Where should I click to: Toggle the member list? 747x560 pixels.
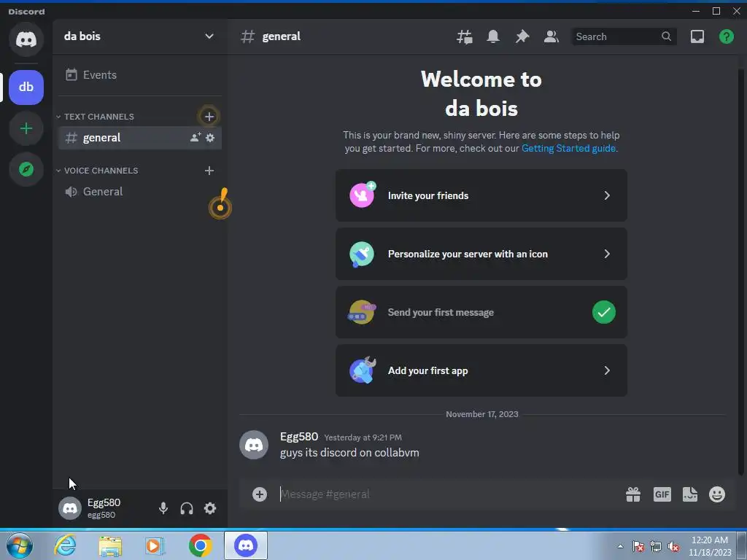[551, 36]
